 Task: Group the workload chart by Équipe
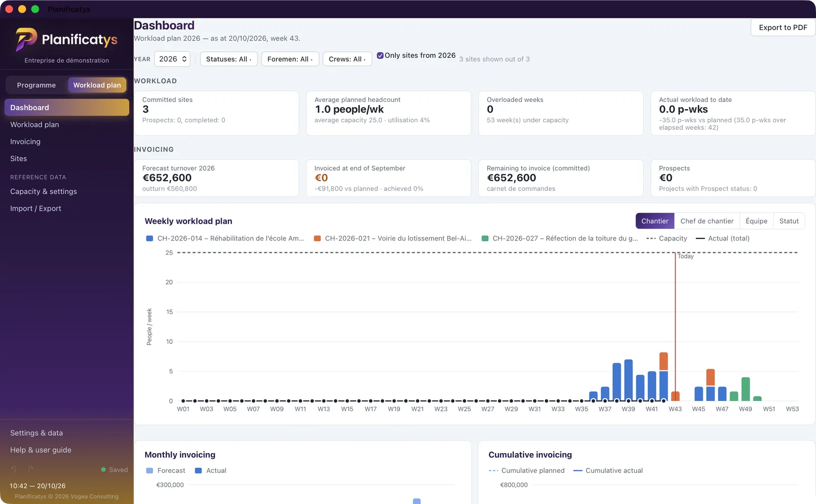pyautogui.click(x=756, y=221)
